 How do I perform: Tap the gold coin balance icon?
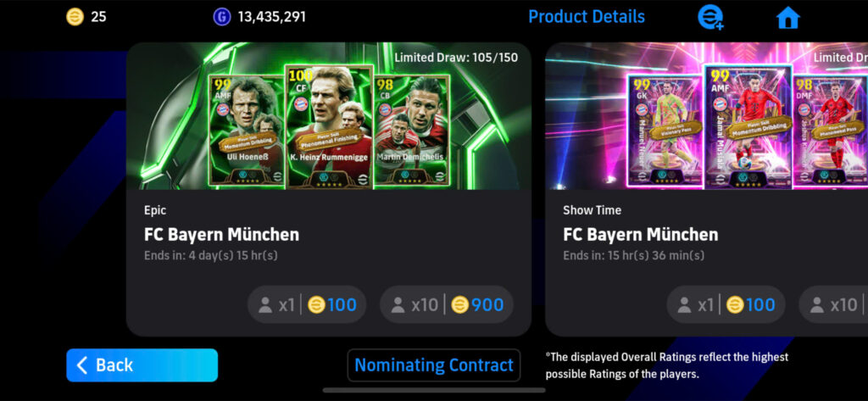pos(75,17)
